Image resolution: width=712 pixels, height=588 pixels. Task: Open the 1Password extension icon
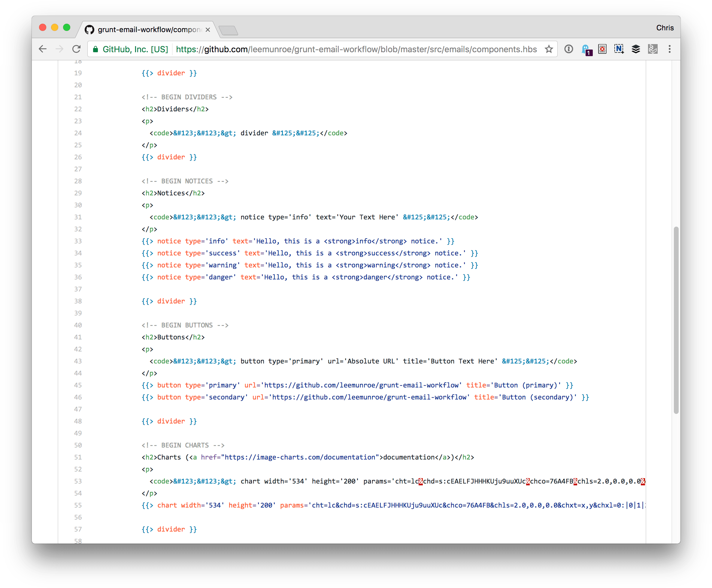click(569, 49)
